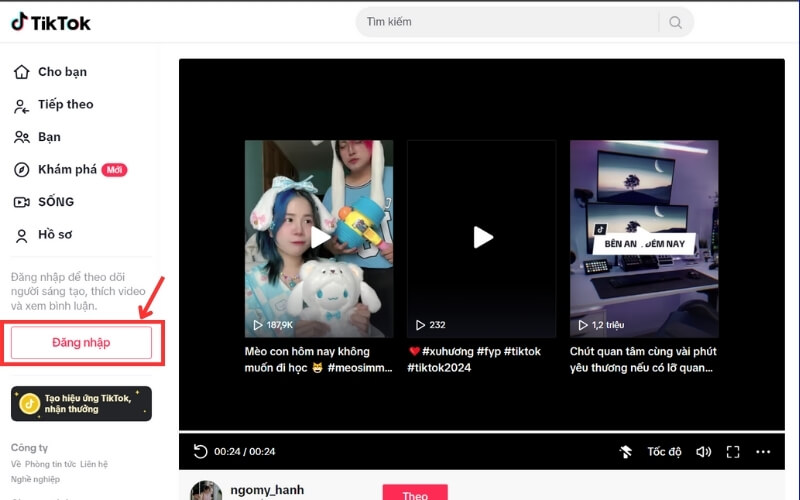Click the TikTok logo
Screen dimensions: 800x500
[51, 22]
